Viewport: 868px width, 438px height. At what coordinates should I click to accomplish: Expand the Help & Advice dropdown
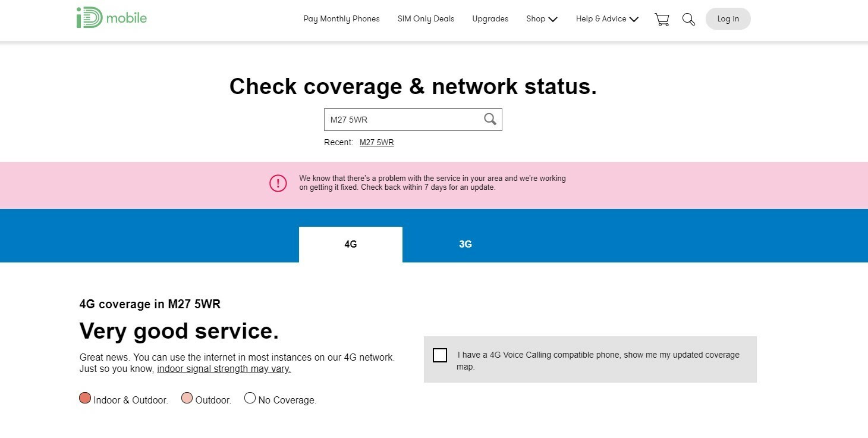(607, 19)
